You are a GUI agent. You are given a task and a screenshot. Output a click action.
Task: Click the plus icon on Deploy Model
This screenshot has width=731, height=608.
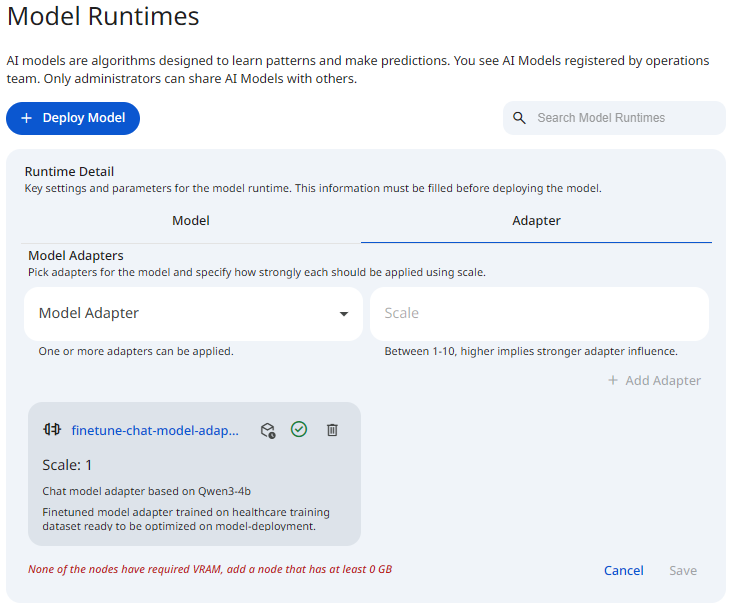(27, 118)
